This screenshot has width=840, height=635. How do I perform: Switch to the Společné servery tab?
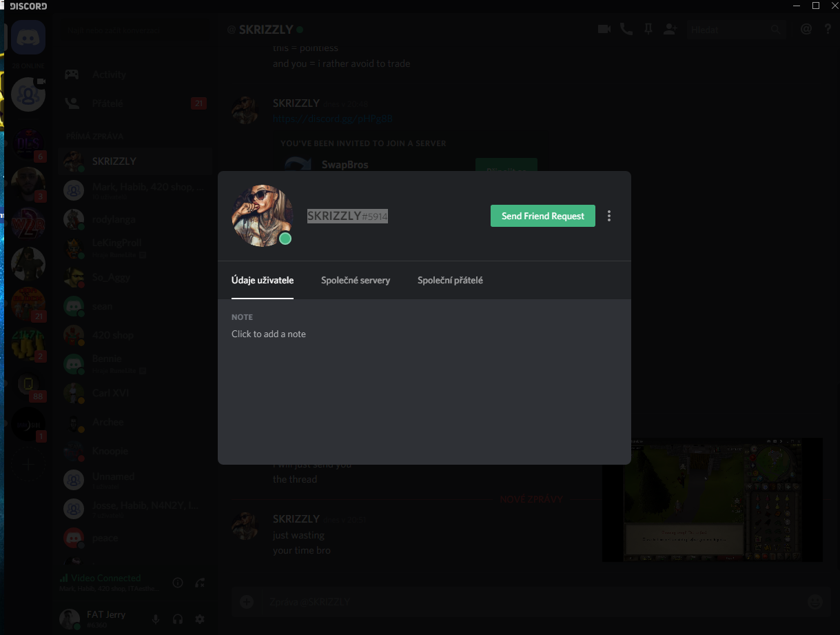click(x=356, y=280)
